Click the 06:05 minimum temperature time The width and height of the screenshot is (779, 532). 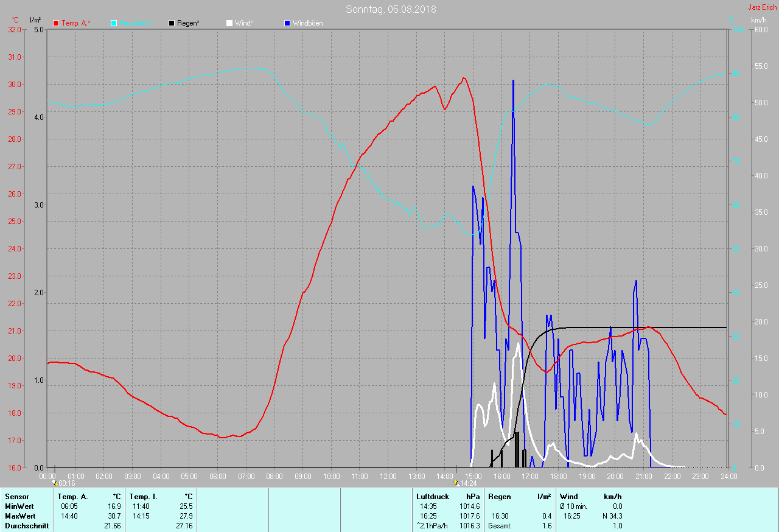click(x=69, y=506)
